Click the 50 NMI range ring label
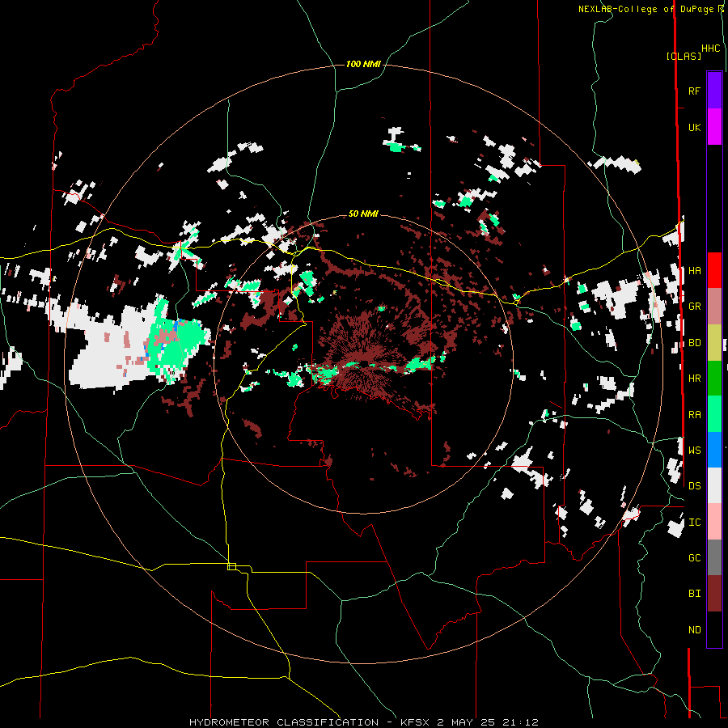This screenshot has height=728, width=728. (x=363, y=214)
